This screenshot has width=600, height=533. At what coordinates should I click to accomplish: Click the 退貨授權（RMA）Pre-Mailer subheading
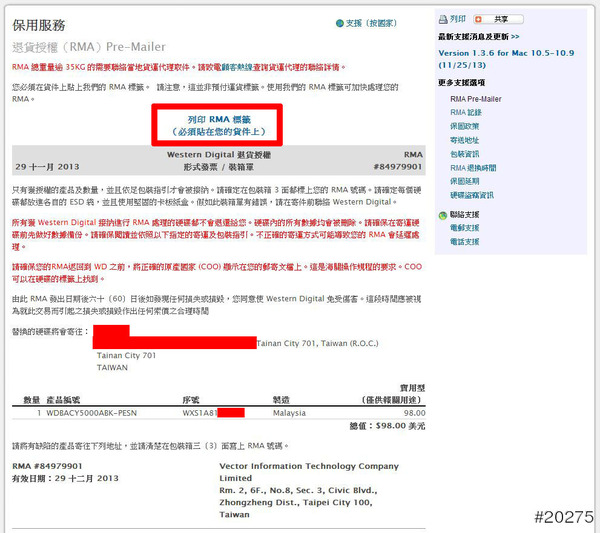89,47
